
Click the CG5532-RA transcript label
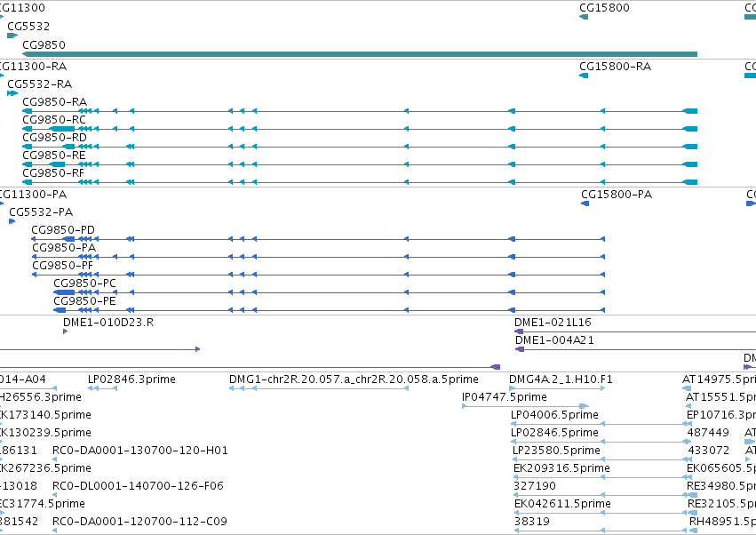40,84
